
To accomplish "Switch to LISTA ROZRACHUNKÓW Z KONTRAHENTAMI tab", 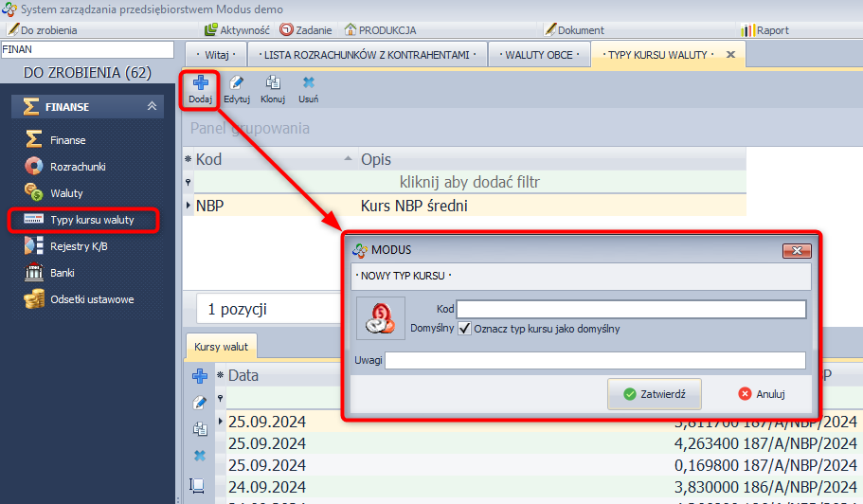I will click(367, 55).
